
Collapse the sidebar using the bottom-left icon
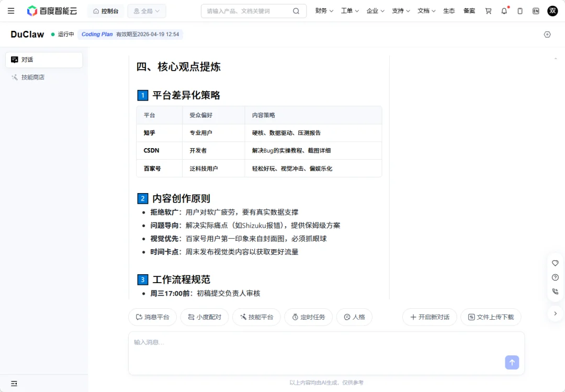(x=14, y=384)
